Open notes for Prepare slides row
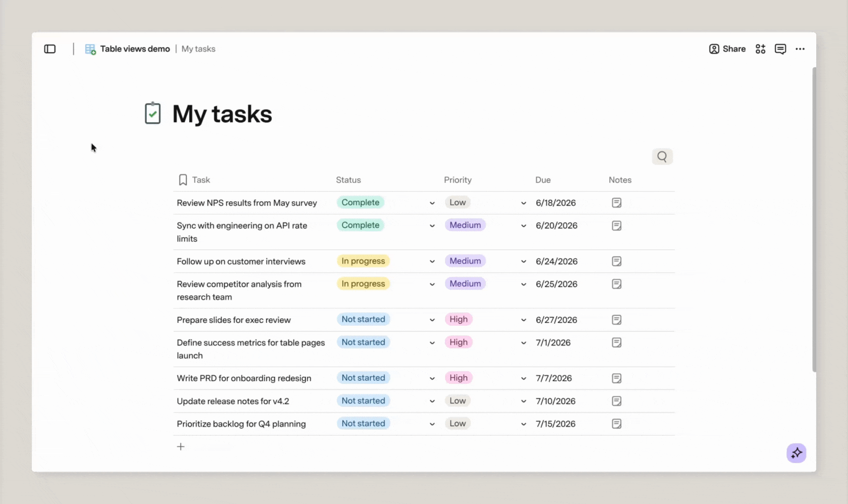Screen dimensions: 848x504 click(x=616, y=320)
